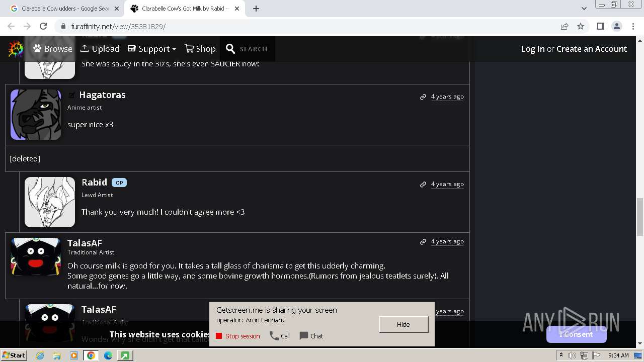Expand the Support dropdown menu

pos(151,49)
